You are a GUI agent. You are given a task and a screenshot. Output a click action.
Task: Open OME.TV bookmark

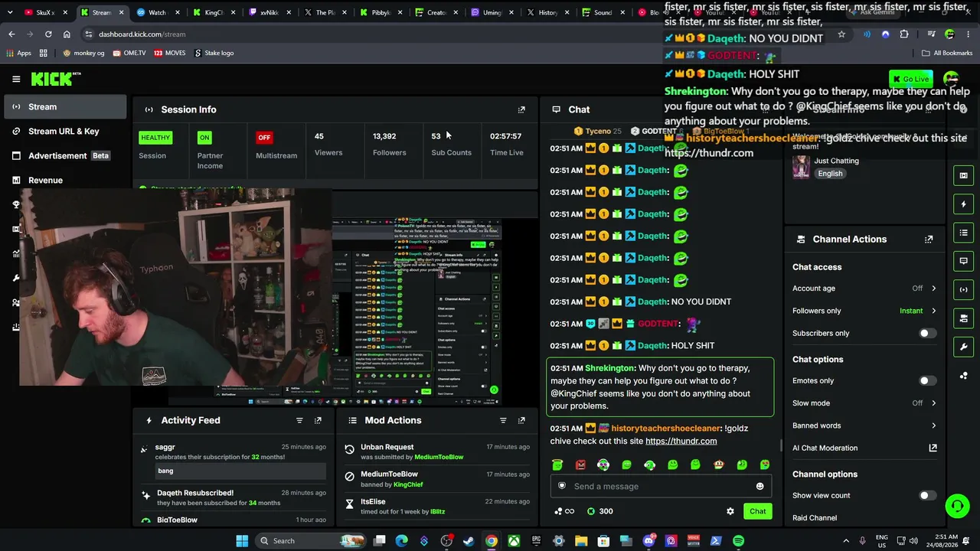coord(129,53)
